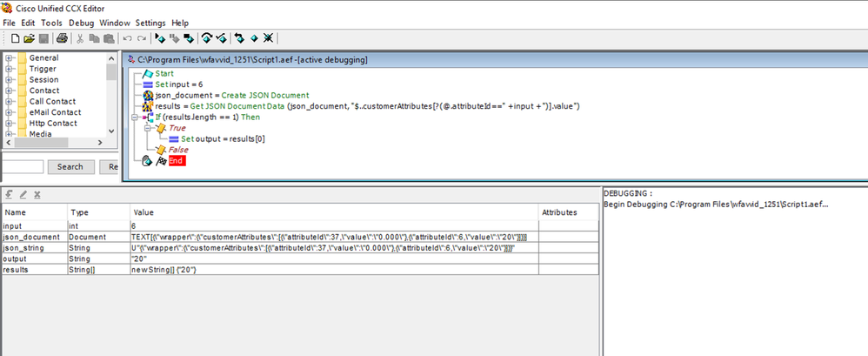The image size is (868, 356).
Task: Expand the Session folder in palette
Action: 10,80
